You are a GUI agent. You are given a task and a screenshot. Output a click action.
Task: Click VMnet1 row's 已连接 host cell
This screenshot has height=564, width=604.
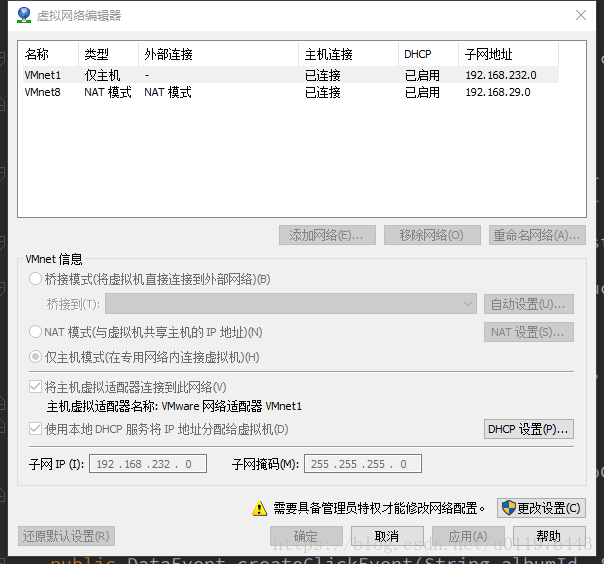point(323,75)
